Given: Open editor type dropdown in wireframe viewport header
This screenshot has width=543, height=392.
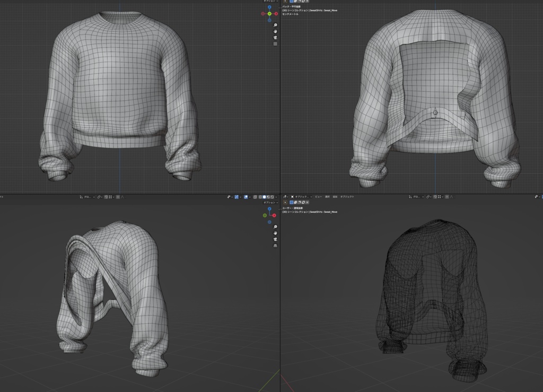Looking at the screenshot, I should pyautogui.click(x=285, y=197).
